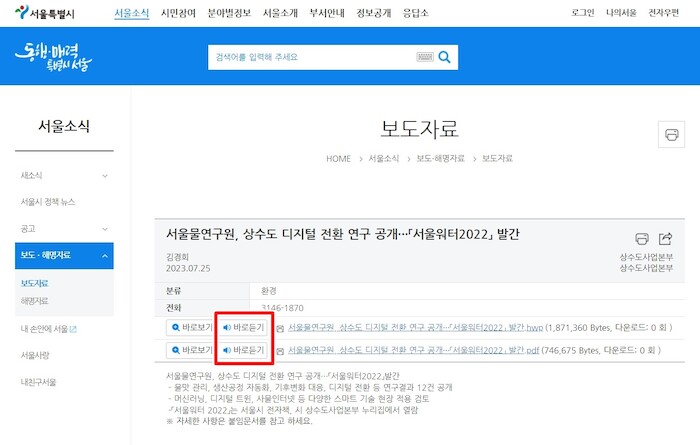Click the magnifier search icon in the search bar
700x445 pixels.
(444, 57)
